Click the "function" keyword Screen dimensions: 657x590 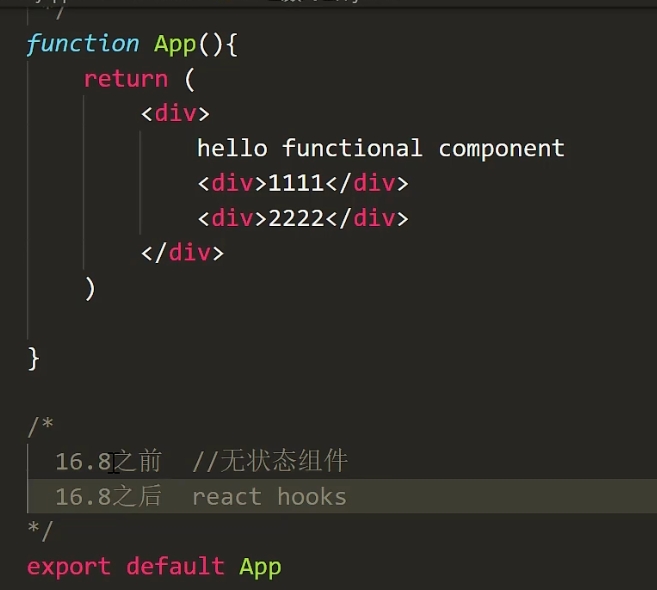pyautogui.click(x=83, y=44)
